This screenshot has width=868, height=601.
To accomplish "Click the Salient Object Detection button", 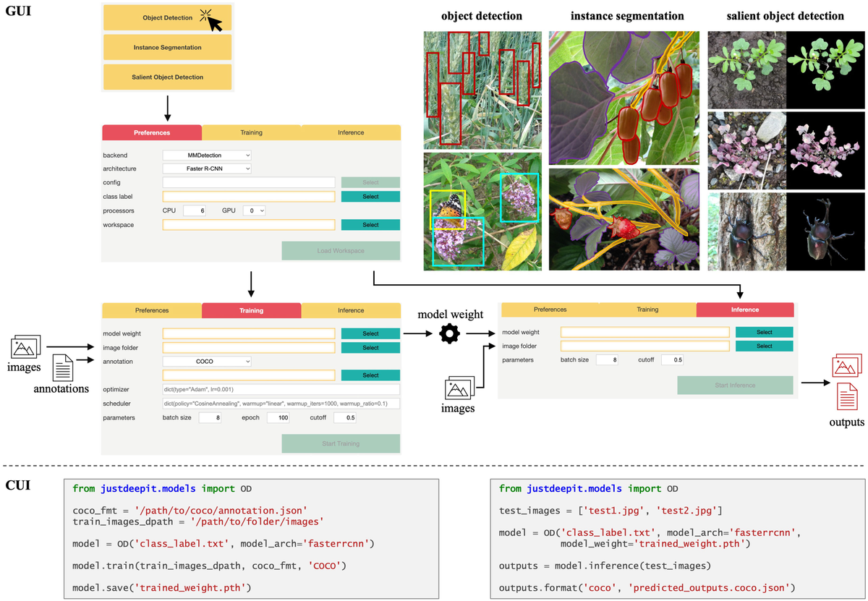I will (167, 77).
